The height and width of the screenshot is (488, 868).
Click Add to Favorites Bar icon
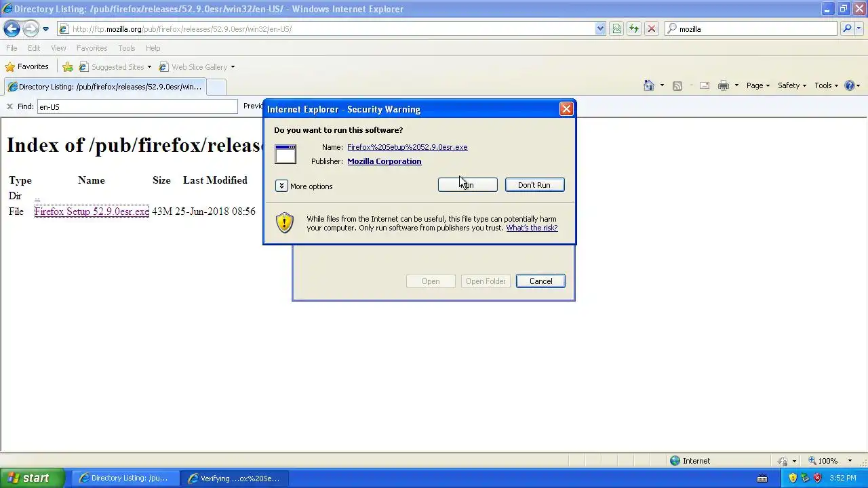click(68, 67)
